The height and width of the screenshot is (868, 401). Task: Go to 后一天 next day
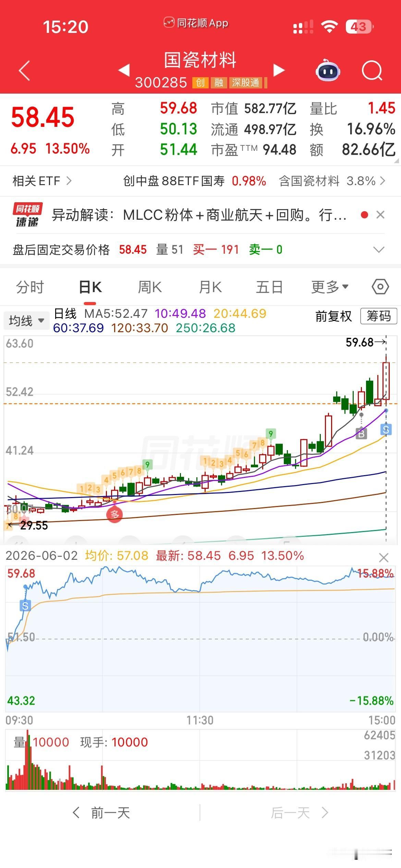pos(300,812)
